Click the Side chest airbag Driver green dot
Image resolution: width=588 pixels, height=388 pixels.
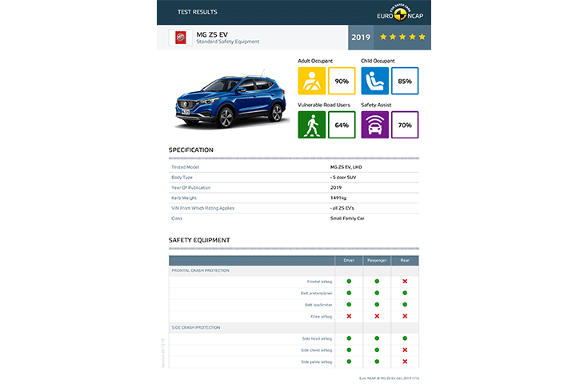[349, 350]
